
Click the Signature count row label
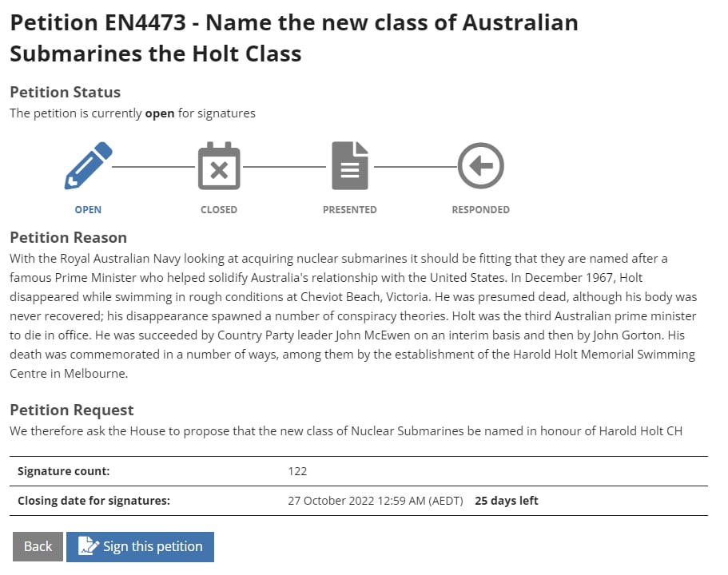click(x=63, y=471)
